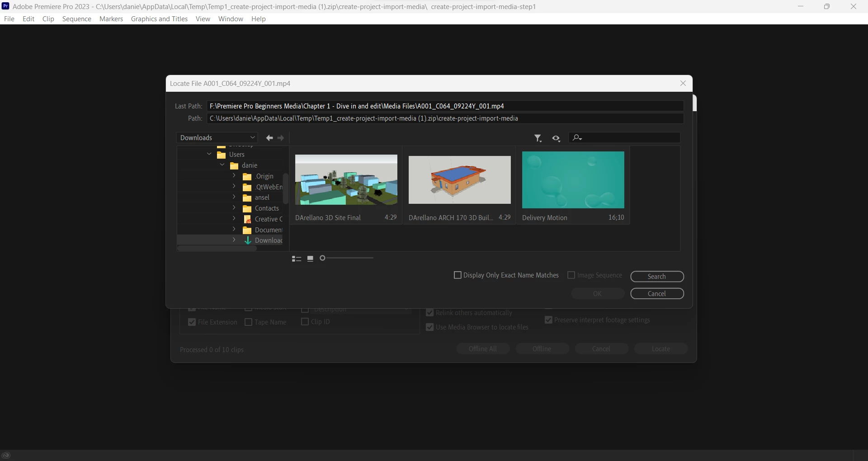Viewport: 868px width, 461px height.
Task: Select the Downloads arrow icon
Action: click(x=248, y=240)
